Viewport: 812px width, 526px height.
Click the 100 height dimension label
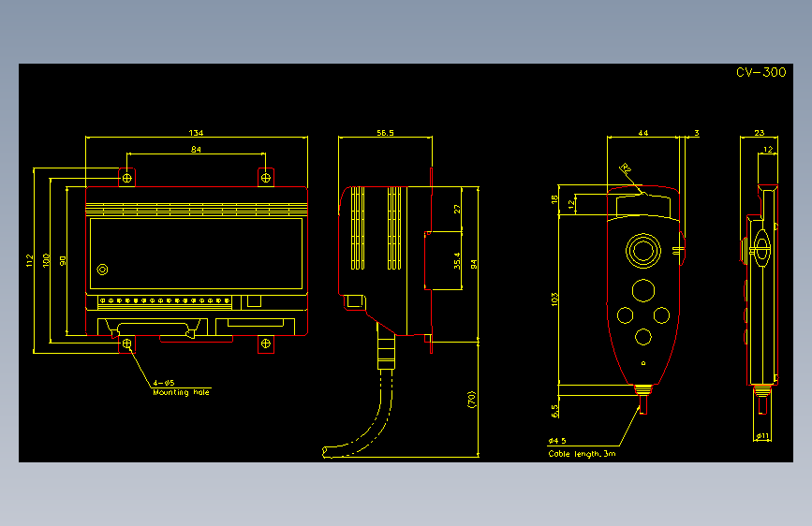coord(46,260)
